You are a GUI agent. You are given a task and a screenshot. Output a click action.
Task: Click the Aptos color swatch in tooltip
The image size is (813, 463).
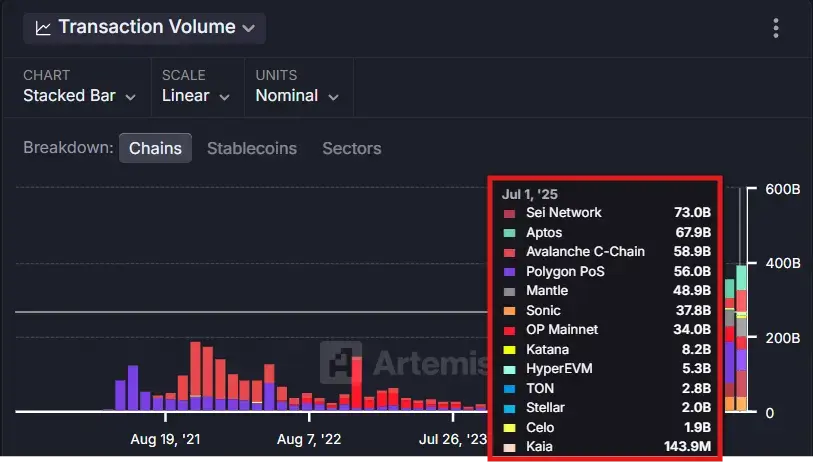coord(509,233)
